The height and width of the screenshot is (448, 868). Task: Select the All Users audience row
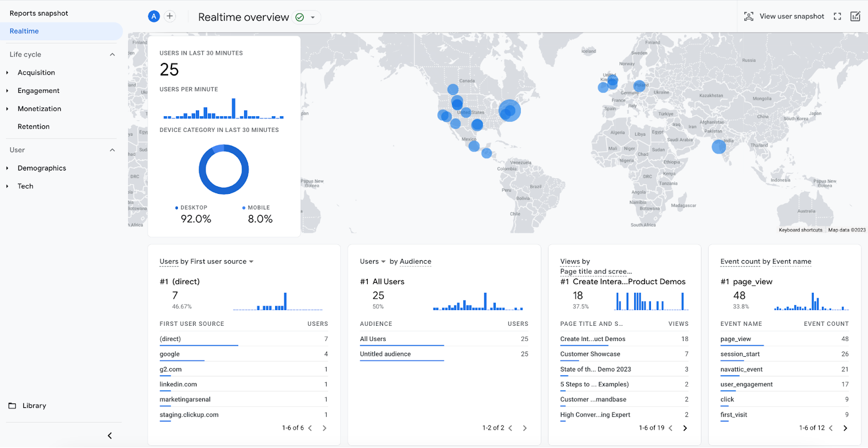pyautogui.click(x=444, y=339)
